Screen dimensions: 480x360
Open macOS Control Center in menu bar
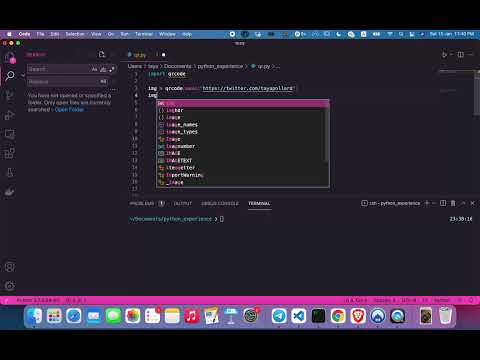click(x=412, y=34)
